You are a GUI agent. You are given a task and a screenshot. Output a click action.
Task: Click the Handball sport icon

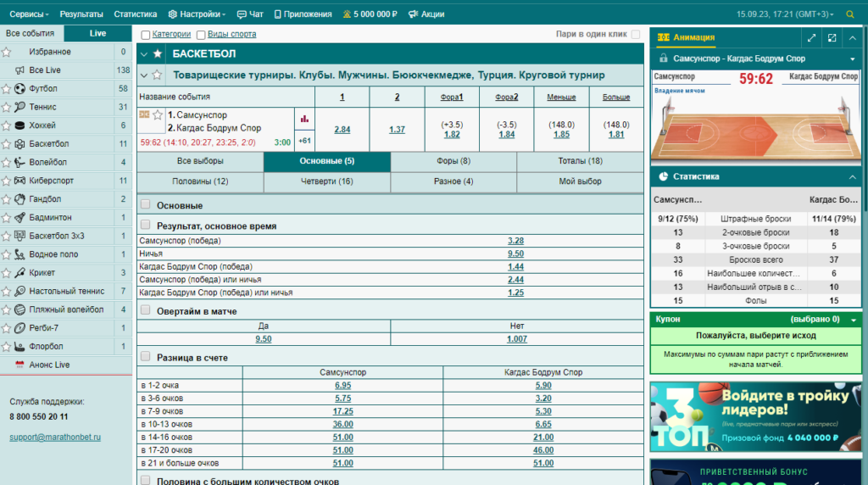click(20, 198)
